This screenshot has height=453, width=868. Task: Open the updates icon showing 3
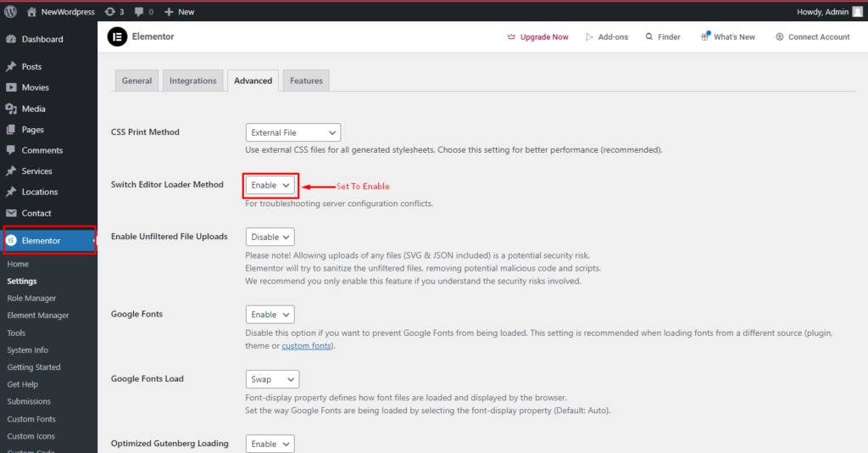(x=110, y=12)
